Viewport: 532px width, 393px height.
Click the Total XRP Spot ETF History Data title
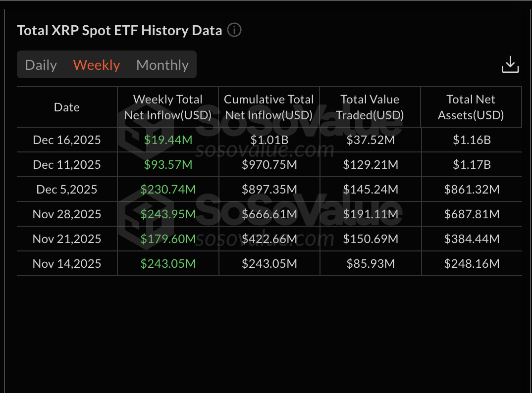(x=119, y=30)
